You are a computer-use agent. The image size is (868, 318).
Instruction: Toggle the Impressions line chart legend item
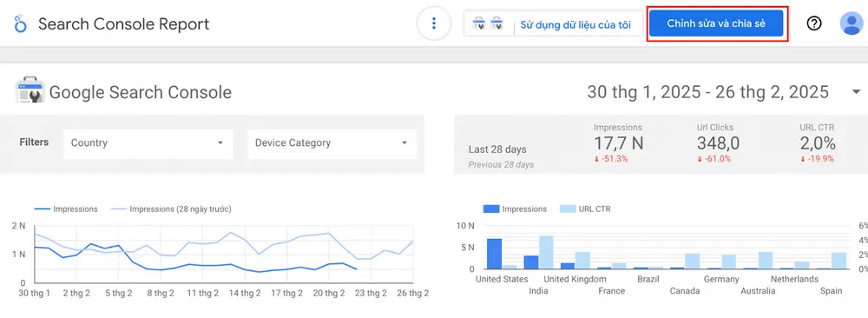pos(66,209)
